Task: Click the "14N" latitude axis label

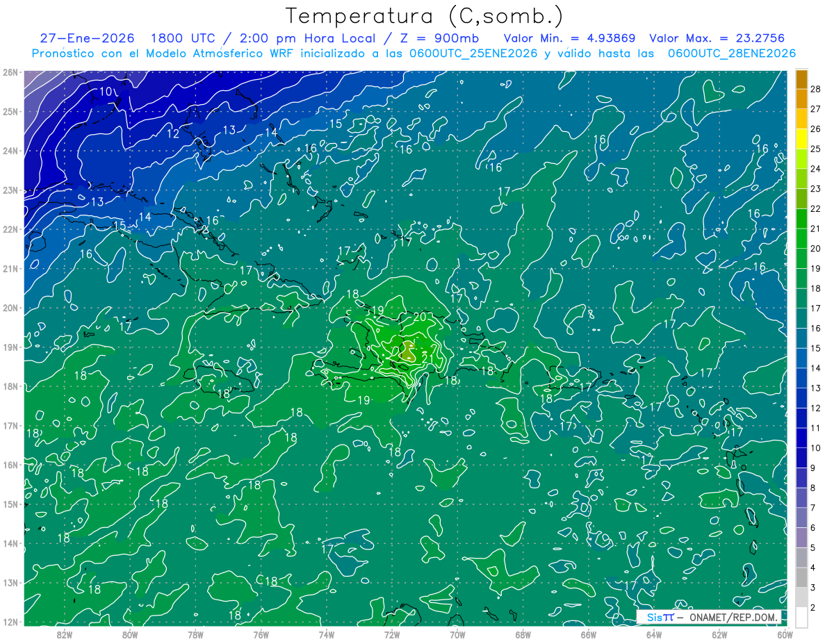Action: pyautogui.click(x=10, y=543)
